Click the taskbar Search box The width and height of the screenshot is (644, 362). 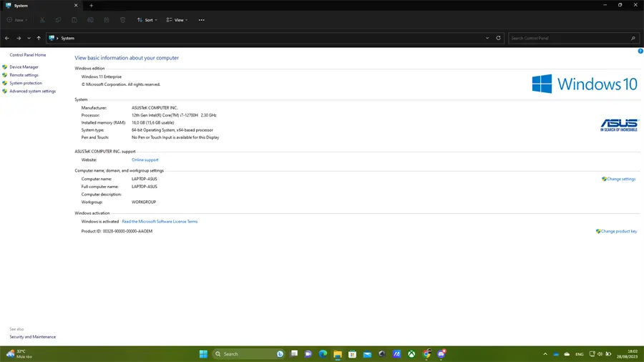click(248, 354)
